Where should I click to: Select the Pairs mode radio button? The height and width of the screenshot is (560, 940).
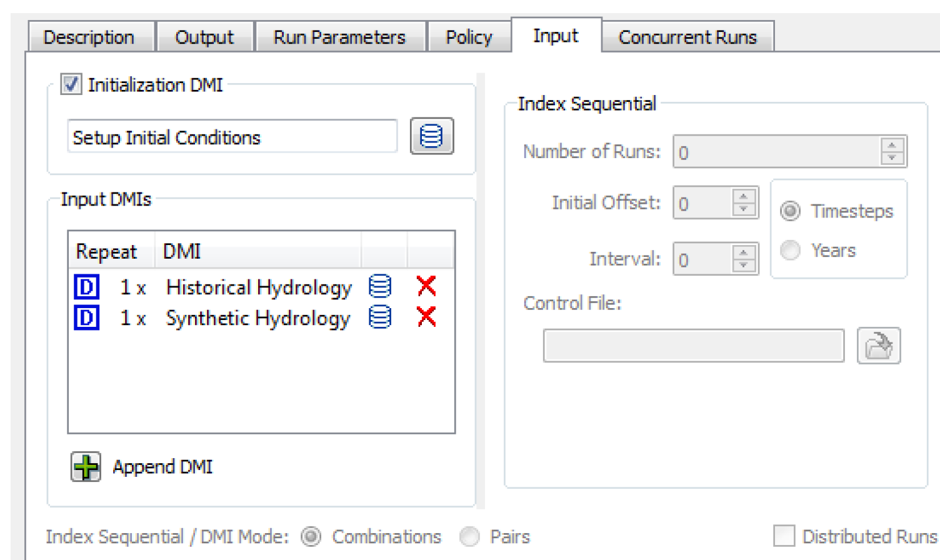pyautogui.click(x=469, y=536)
